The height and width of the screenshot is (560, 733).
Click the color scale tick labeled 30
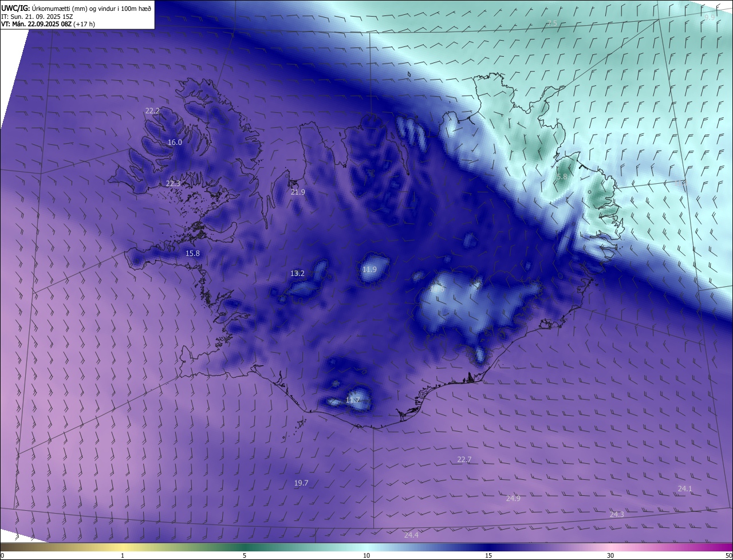[610, 555]
